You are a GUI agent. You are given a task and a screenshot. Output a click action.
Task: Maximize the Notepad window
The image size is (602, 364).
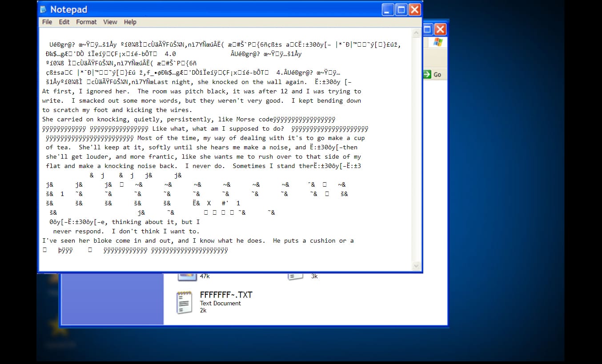coord(401,9)
